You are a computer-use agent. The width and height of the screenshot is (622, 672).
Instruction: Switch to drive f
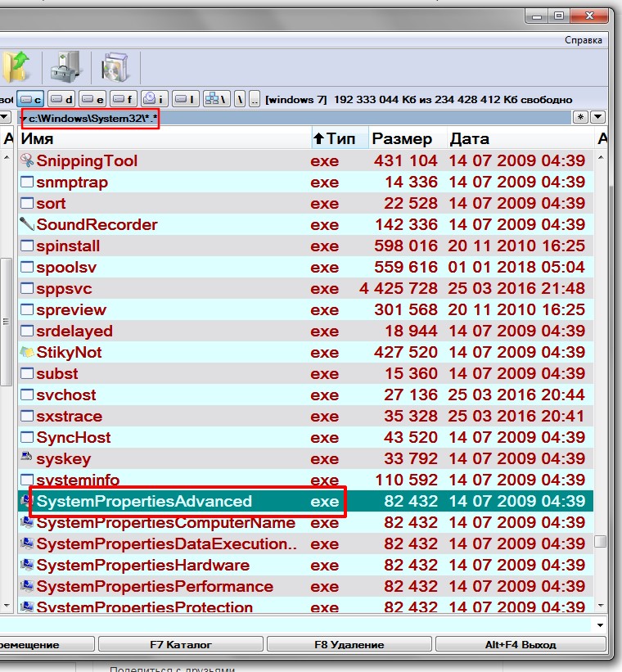click(x=124, y=99)
